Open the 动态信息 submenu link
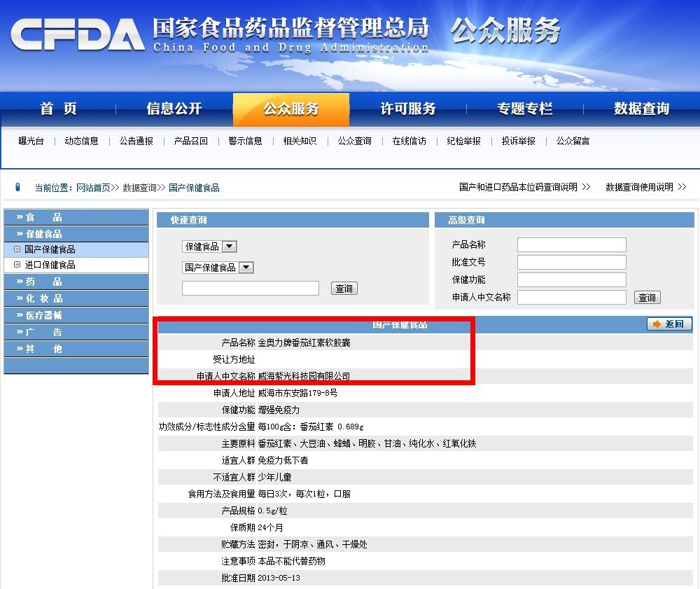The image size is (700, 589). [x=81, y=141]
